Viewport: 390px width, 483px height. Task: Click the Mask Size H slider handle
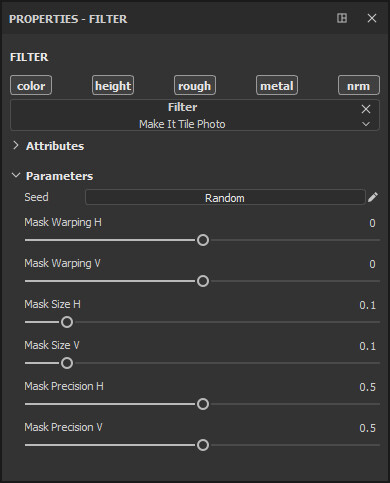pos(67,322)
